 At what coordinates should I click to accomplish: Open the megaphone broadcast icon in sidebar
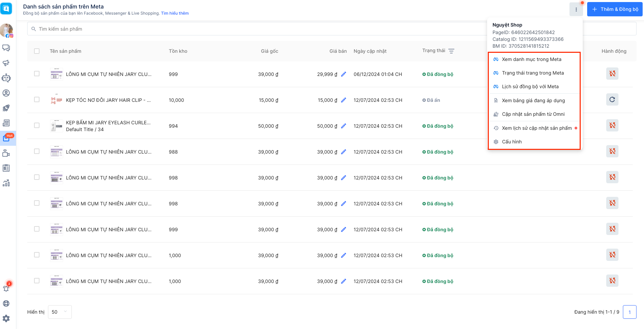[x=6, y=63]
